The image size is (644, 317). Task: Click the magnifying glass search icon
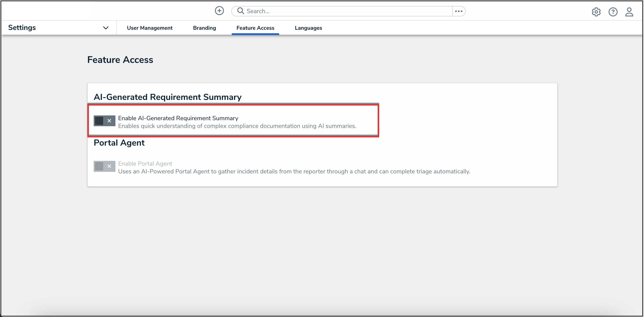pos(241,11)
